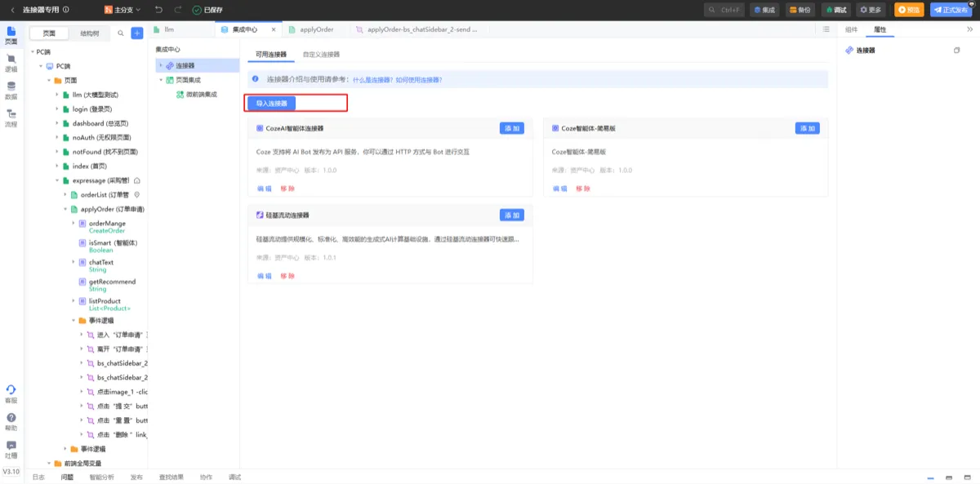Click the home icon beside expressage row
This screenshot has width=980, height=484.
137,180
